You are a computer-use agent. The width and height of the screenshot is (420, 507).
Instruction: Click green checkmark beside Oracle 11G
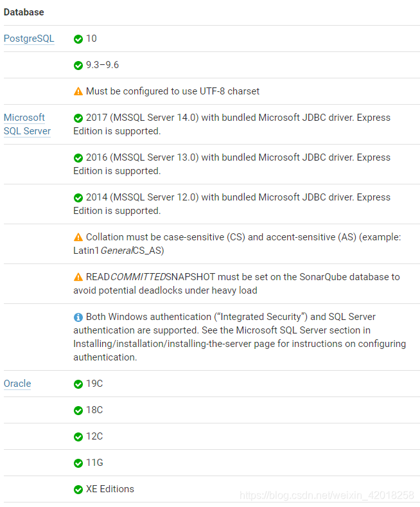click(78, 463)
